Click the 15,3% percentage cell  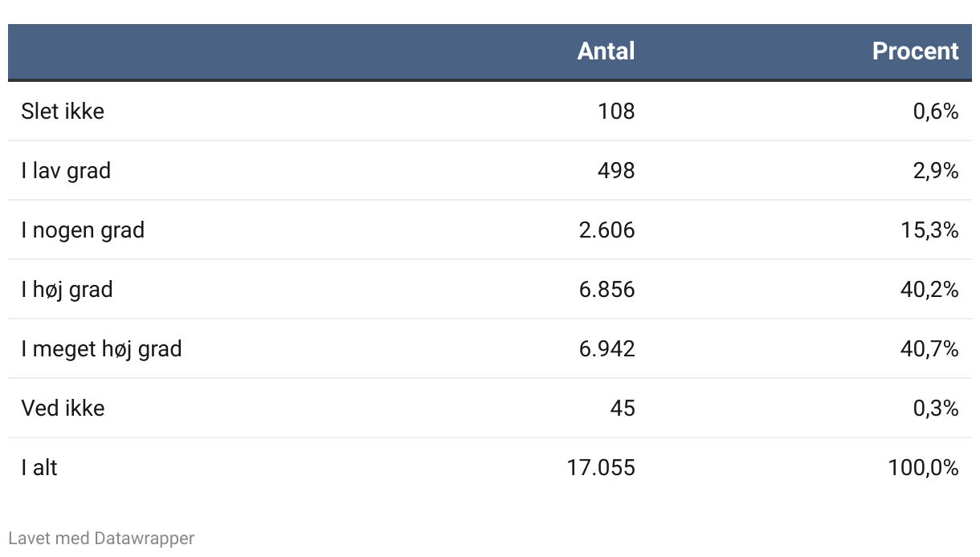pyautogui.click(x=929, y=230)
